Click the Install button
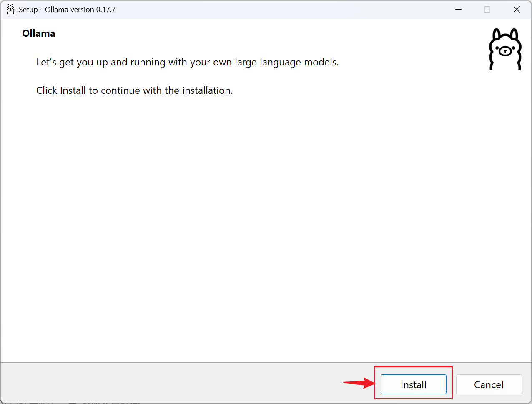The height and width of the screenshot is (404, 532). (413, 384)
